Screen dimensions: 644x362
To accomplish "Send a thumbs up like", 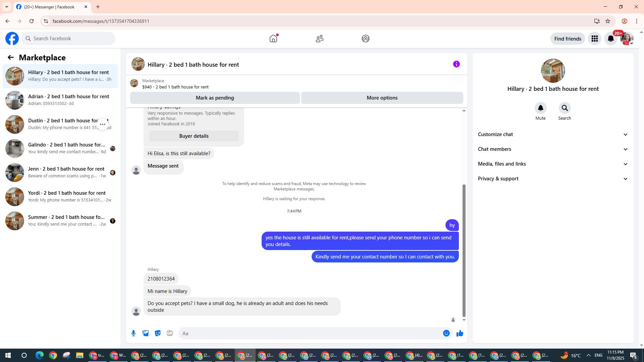I will 460,333.
